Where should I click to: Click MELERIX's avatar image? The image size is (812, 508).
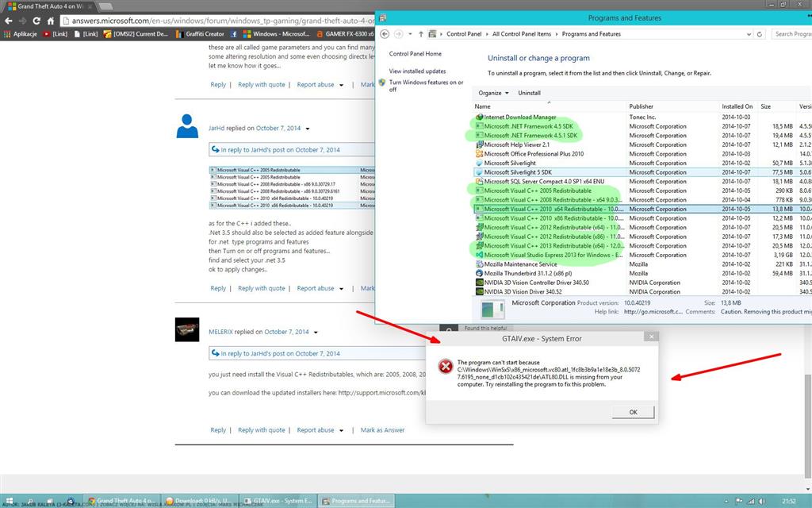coord(187,329)
